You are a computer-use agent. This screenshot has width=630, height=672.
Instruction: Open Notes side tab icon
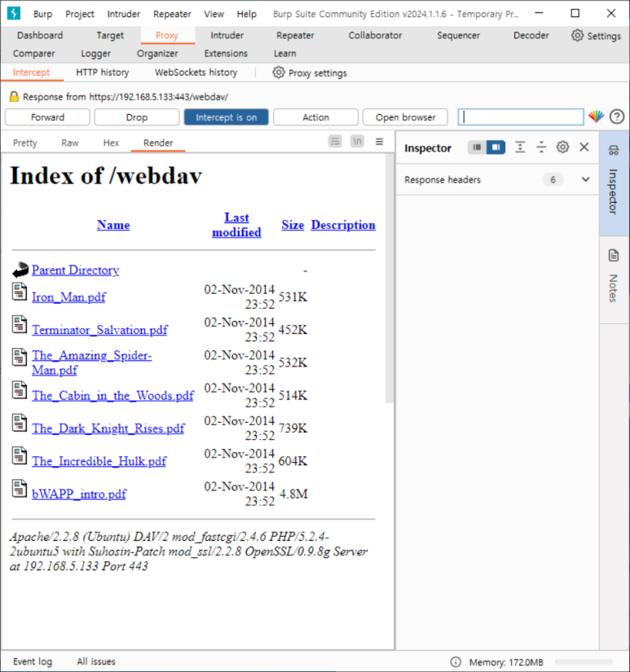click(x=614, y=256)
